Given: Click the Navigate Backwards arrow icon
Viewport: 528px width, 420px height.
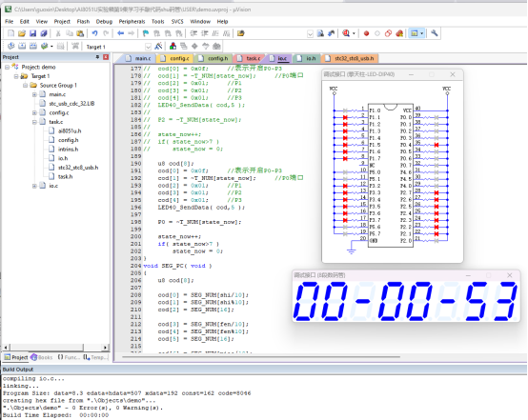Looking at the screenshot, I should click(120, 33).
